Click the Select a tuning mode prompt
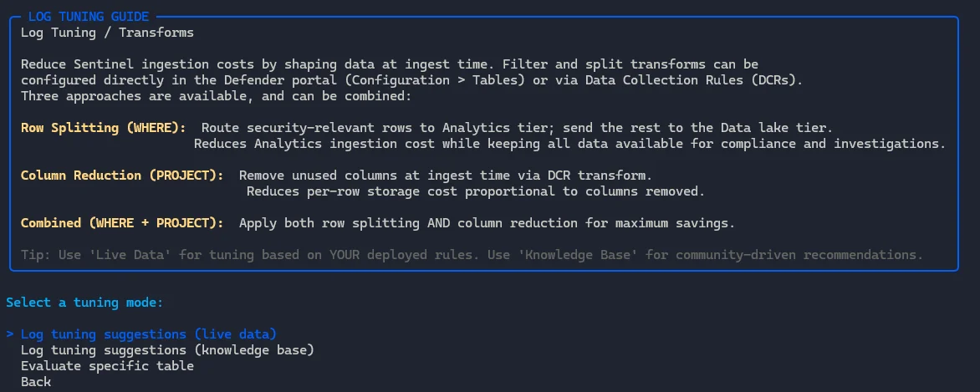The image size is (980, 392). [84, 303]
